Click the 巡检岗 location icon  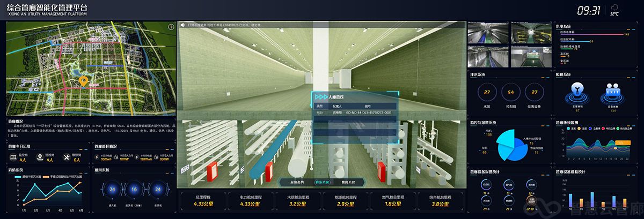coord(40,157)
